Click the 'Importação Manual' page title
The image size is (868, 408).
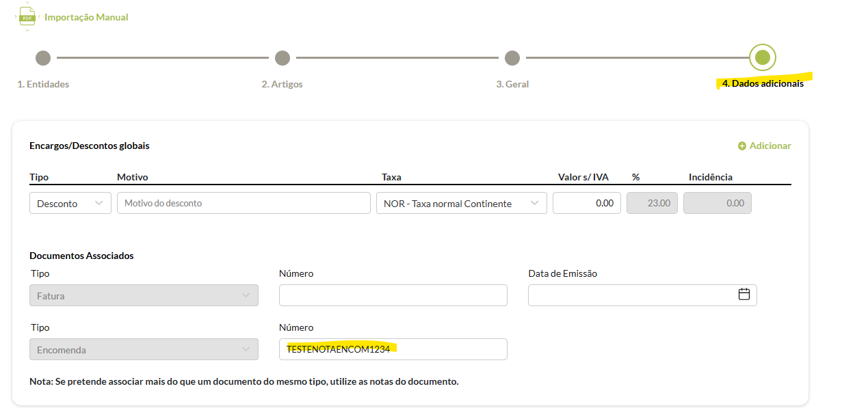86,17
